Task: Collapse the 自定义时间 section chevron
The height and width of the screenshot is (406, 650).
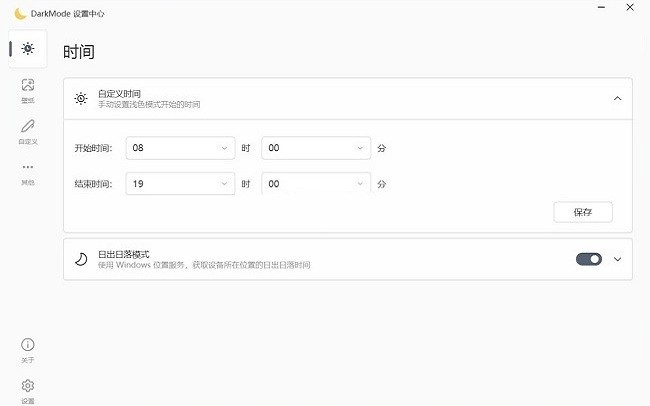Action: 617,98
